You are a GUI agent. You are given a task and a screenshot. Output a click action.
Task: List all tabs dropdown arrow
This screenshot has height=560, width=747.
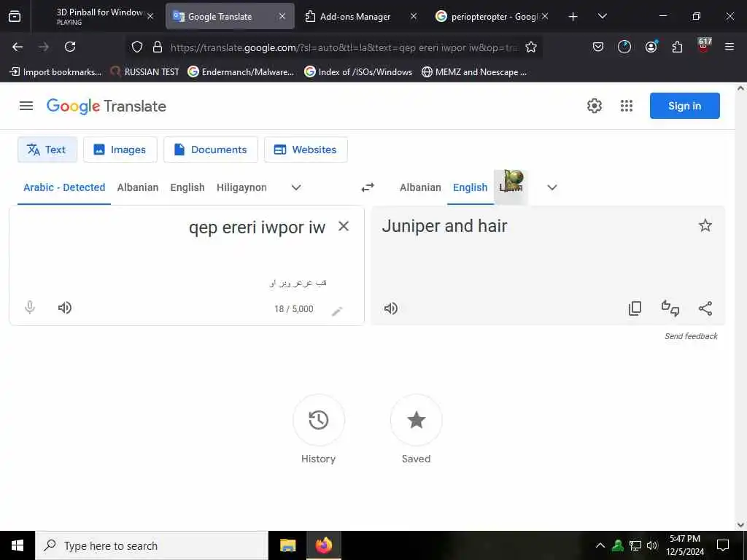click(x=602, y=16)
